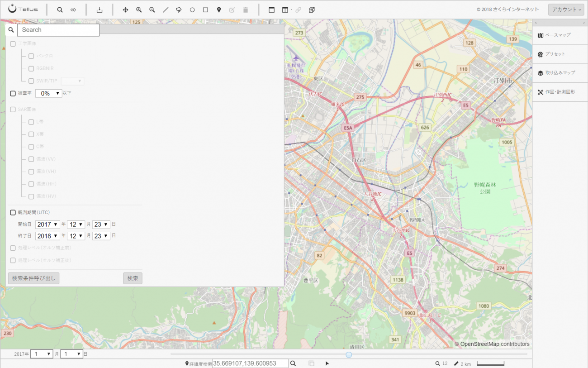Click the trash delete icon
Viewport: 588px width, 368px height.
(x=246, y=10)
